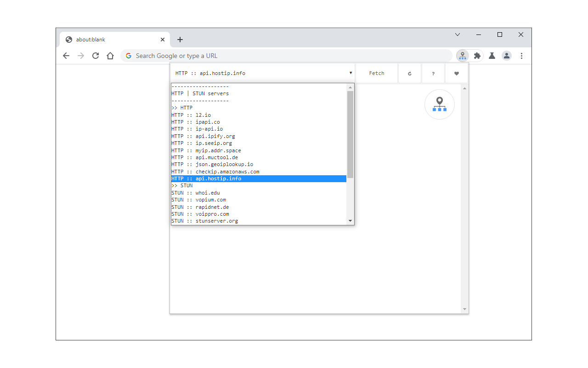Click the server list scroll-down arrow
Image resolution: width=588 pixels, height=368 pixels.
pyautogui.click(x=350, y=221)
